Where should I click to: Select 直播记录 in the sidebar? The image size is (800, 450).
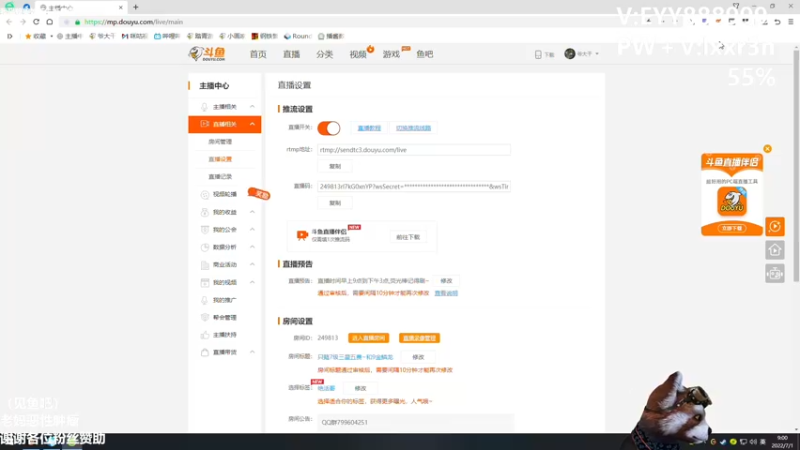click(220, 177)
